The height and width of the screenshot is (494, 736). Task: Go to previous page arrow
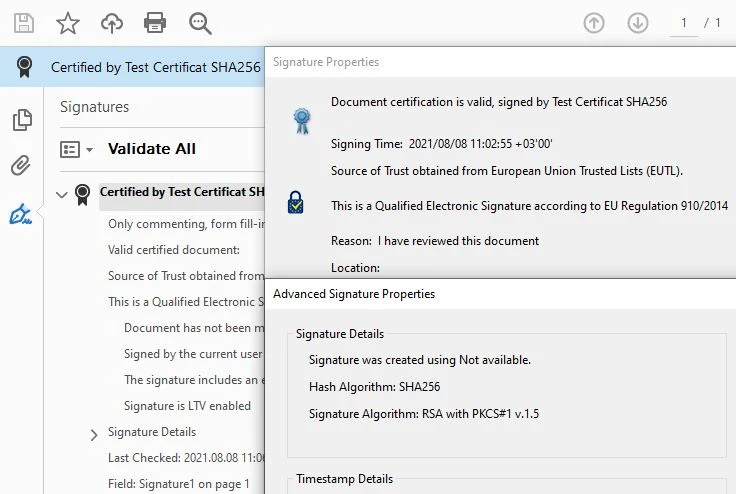(x=594, y=23)
